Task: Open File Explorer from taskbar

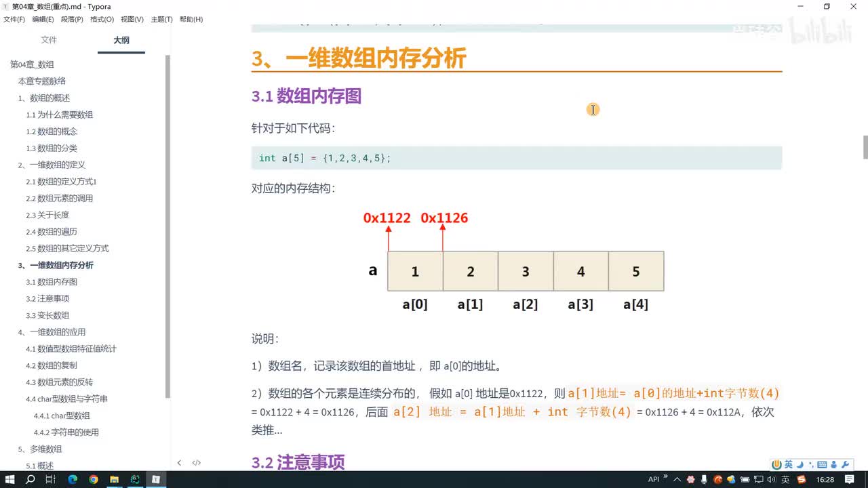Action: coord(114,479)
